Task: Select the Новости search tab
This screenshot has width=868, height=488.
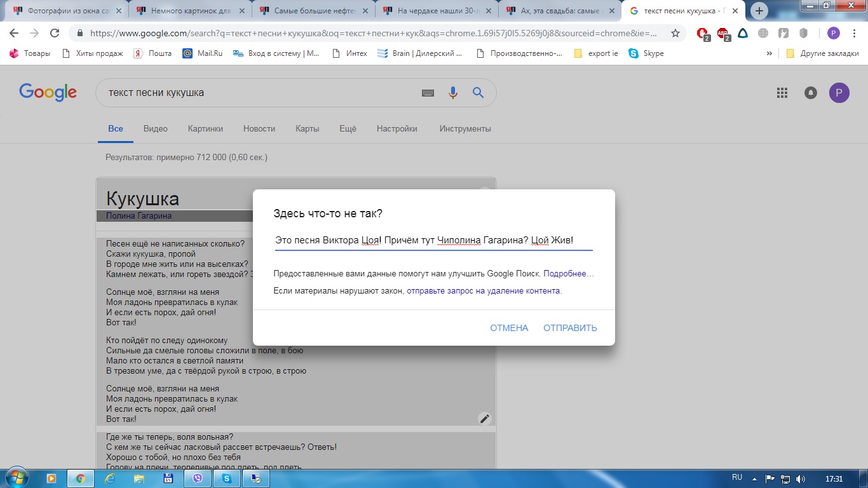Action: [259, 128]
